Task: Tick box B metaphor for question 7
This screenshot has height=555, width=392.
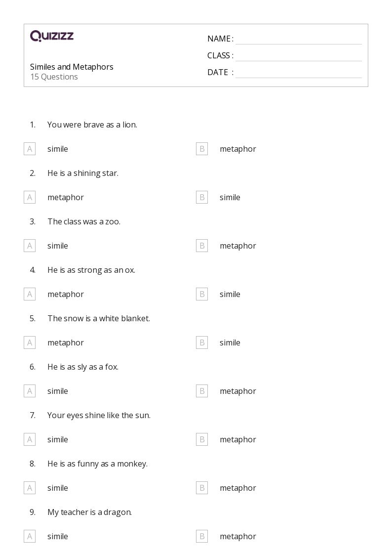Action: (201, 439)
